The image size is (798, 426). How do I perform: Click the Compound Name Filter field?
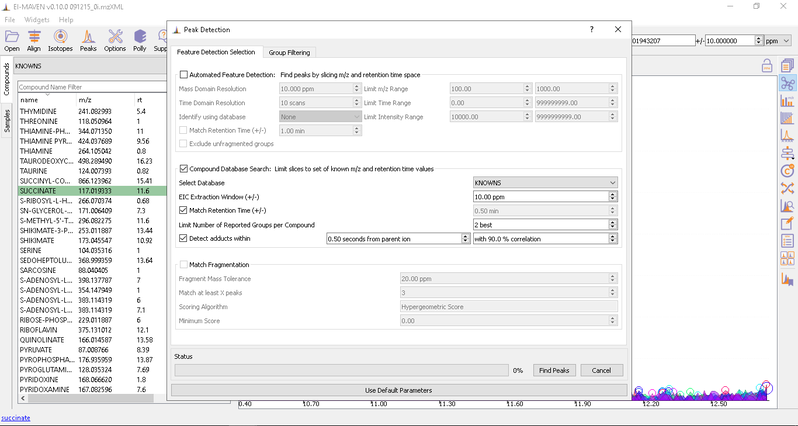coord(92,87)
